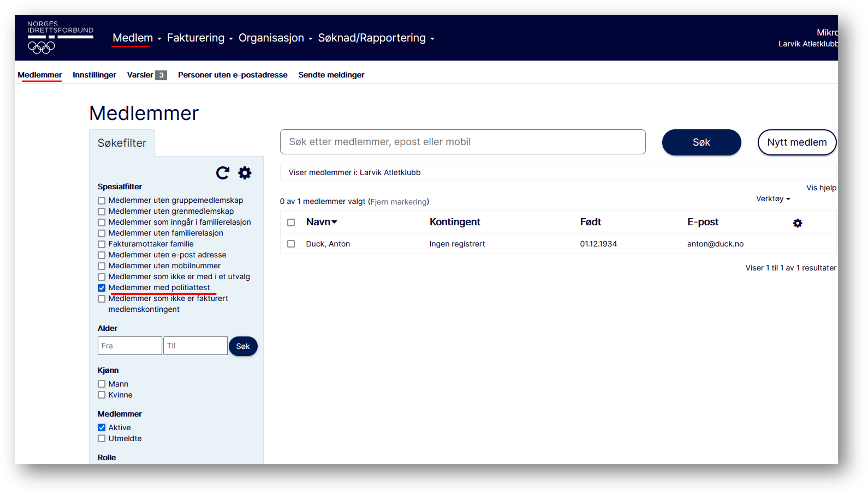
Task: Click Varsler notification badge 3
Action: (161, 75)
